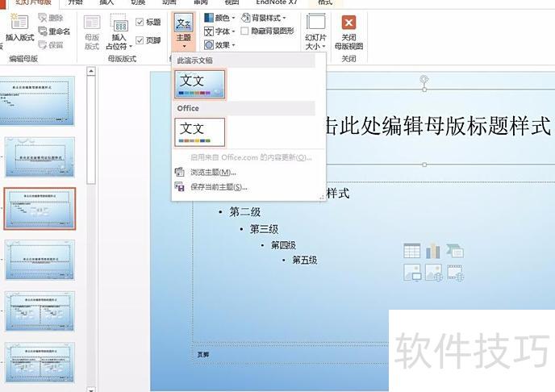The height and width of the screenshot is (392, 555).
Task: Click the Insert SmartArt placeholder icon
Action: click(455, 251)
